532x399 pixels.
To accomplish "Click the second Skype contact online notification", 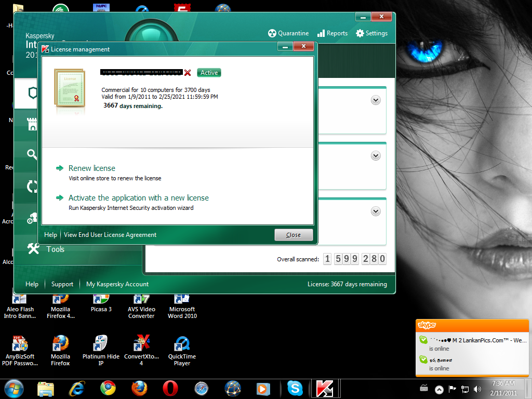I will click(x=472, y=364).
